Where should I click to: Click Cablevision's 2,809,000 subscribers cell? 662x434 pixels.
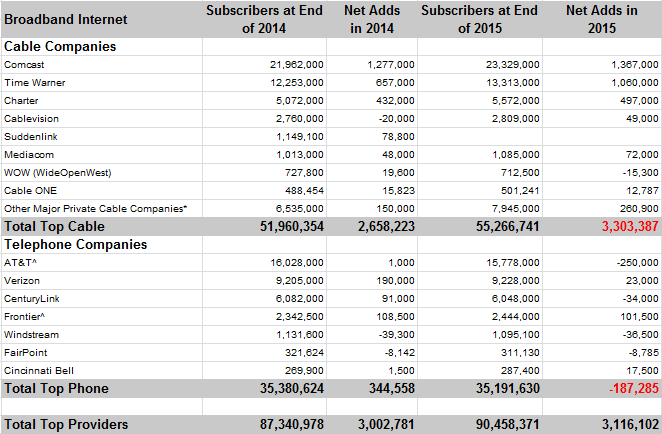[515, 119]
